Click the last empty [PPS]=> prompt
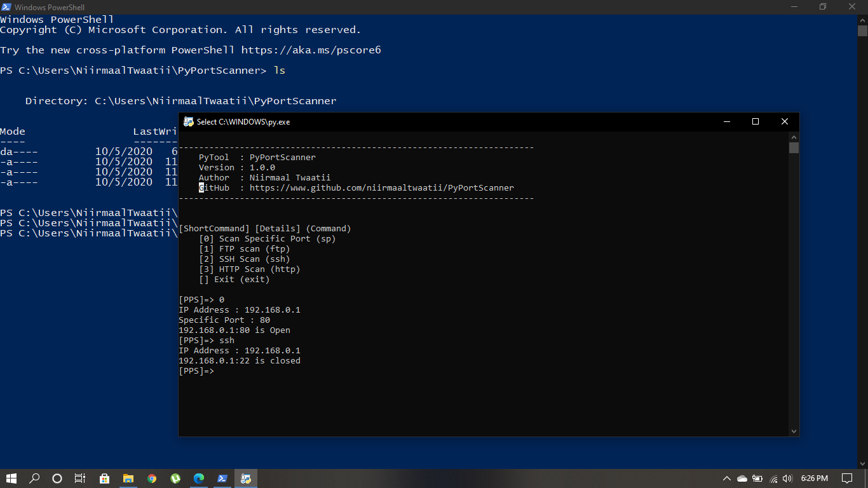 click(x=196, y=370)
